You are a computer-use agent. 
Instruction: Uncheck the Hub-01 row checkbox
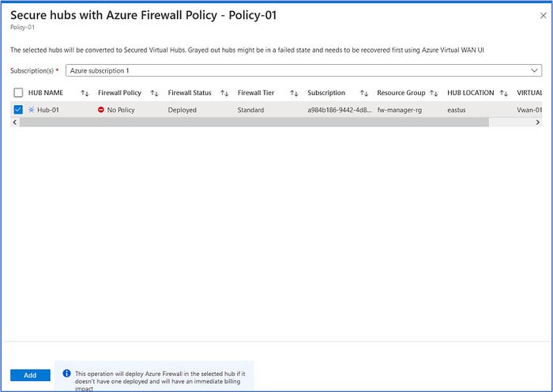coord(18,110)
